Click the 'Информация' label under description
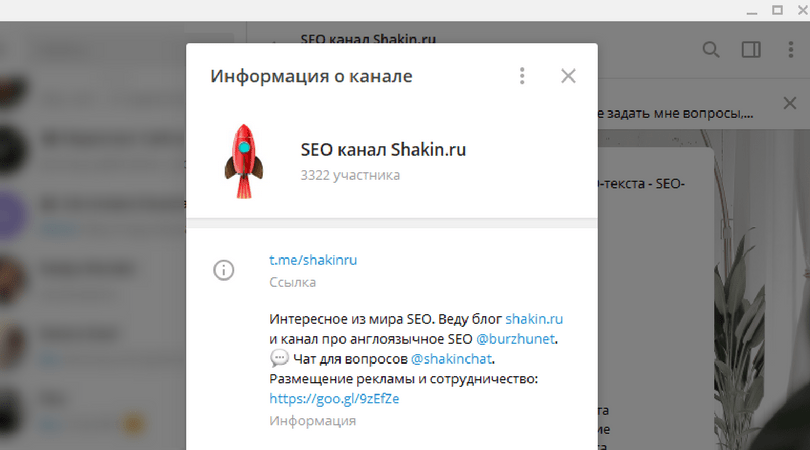Screen dimensions: 810x450 (x=313, y=421)
